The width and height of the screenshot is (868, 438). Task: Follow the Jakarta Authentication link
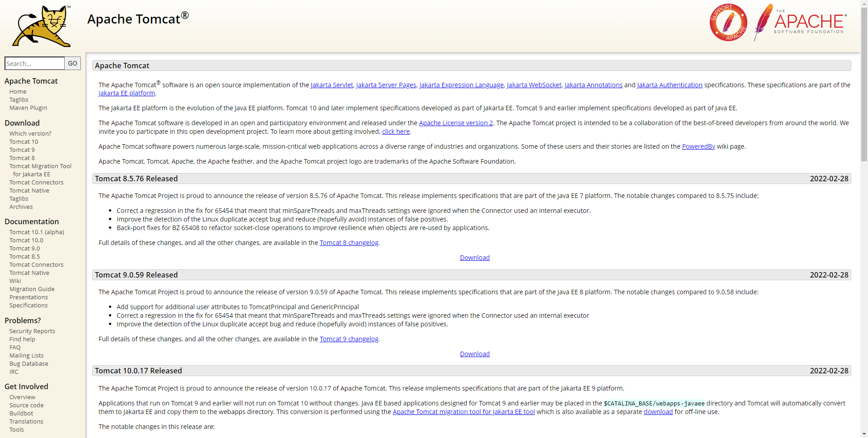coord(670,85)
